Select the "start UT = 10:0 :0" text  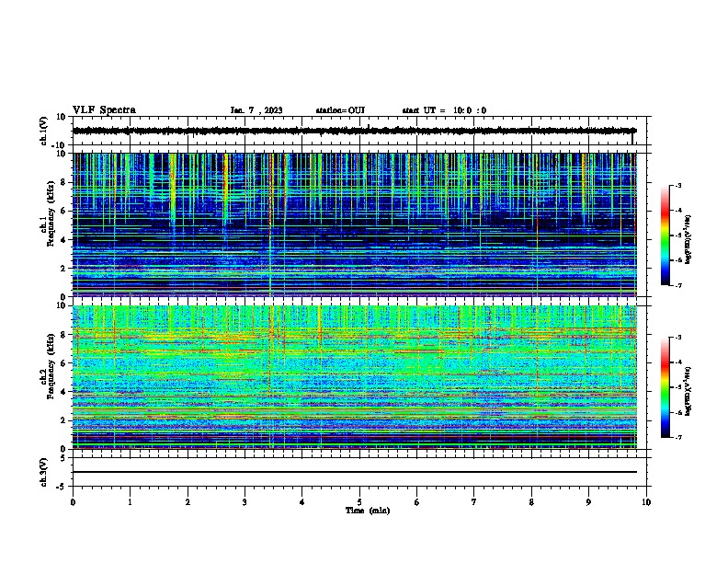[444, 110]
